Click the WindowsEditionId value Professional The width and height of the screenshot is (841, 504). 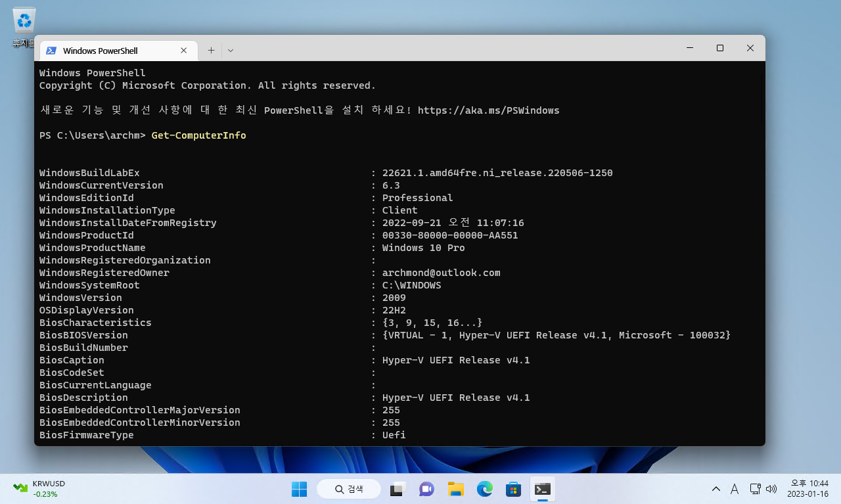pyautogui.click(x=417, y=198)
